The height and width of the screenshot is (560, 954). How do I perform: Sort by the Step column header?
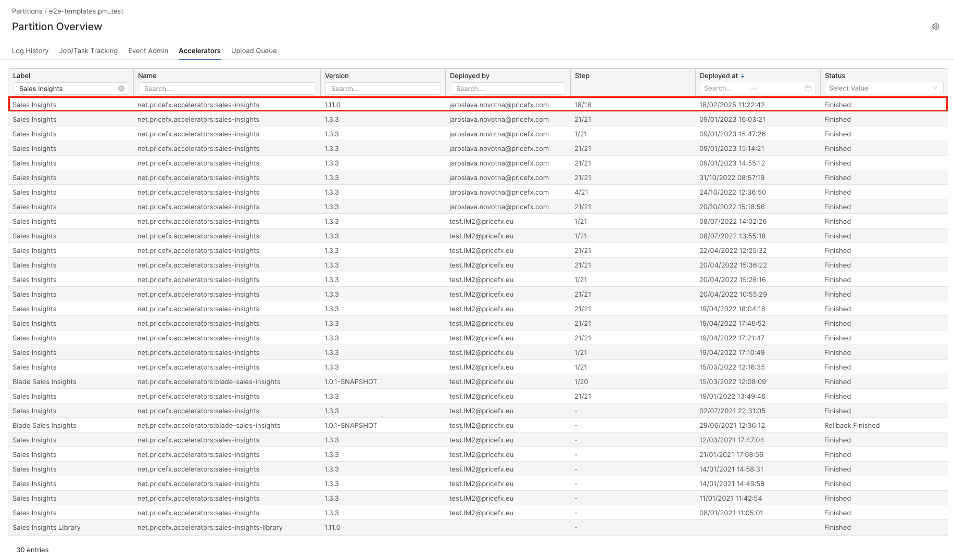coord(582,76)
